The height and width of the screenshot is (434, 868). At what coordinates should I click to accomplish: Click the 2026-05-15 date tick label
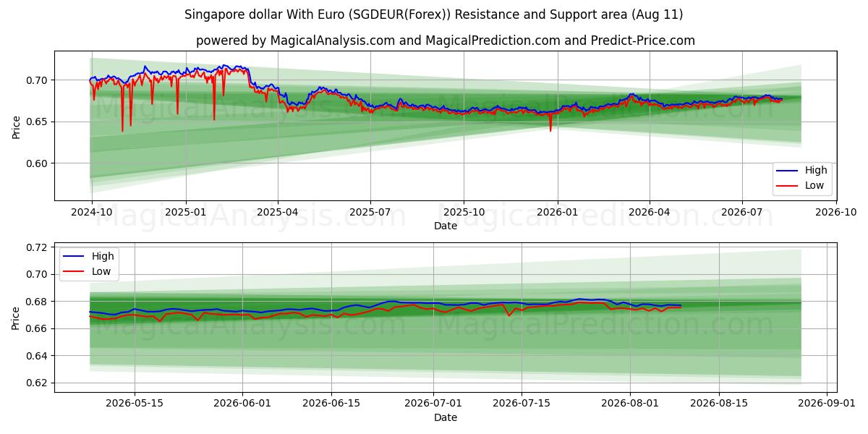[x=134, y=404]
